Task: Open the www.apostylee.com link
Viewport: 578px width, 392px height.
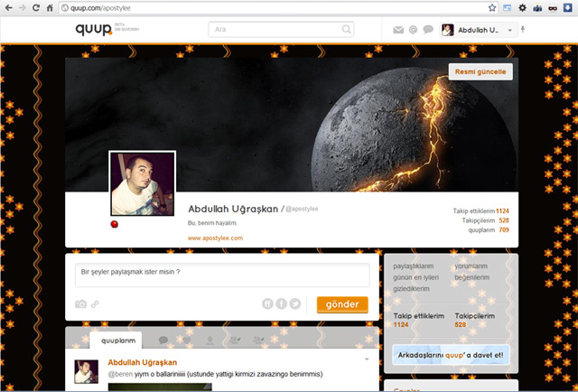Action: click(x=215, y=238)
